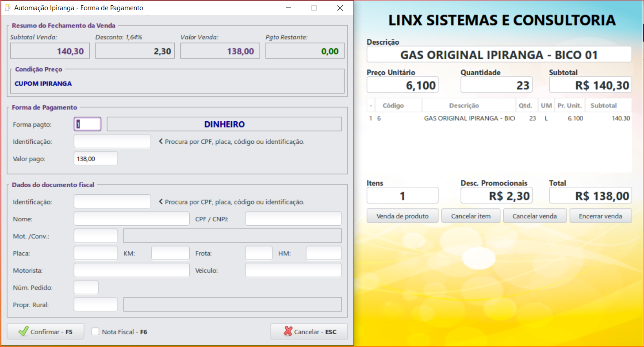The height and width of the screenshot is (347, 644).
Task: Enable the Nota Fiscal F6 checkbox
Action: (x=95, y=332)
